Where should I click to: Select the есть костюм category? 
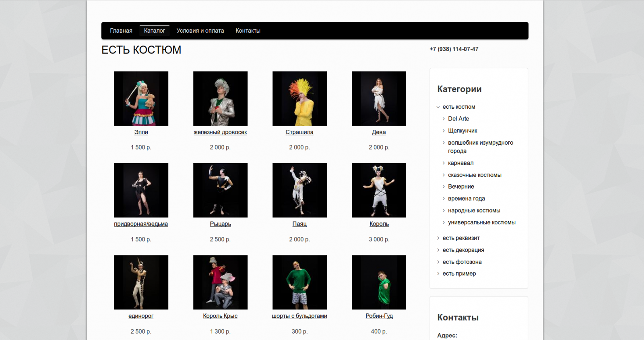459,107
